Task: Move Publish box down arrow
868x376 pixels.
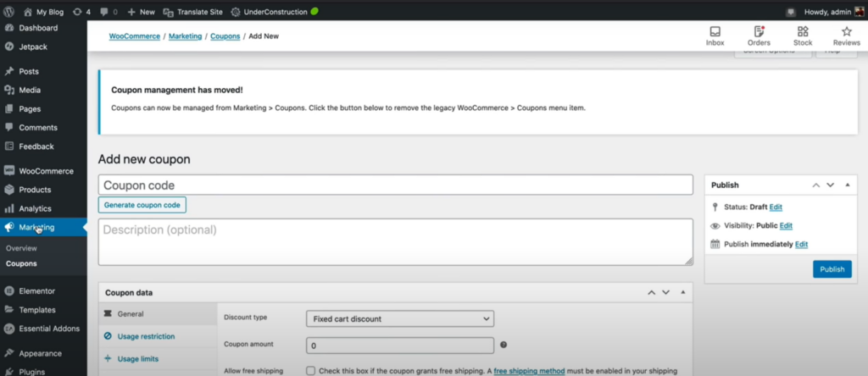Action: (831, 185)
